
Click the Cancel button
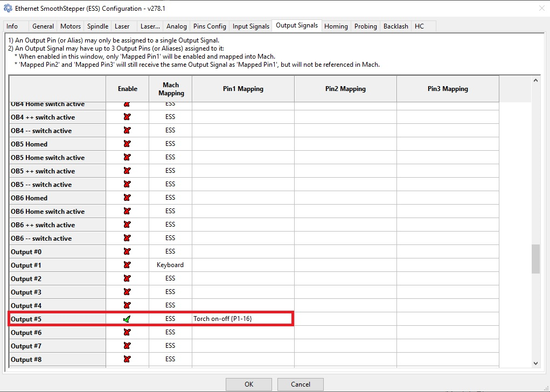point(300,384)
